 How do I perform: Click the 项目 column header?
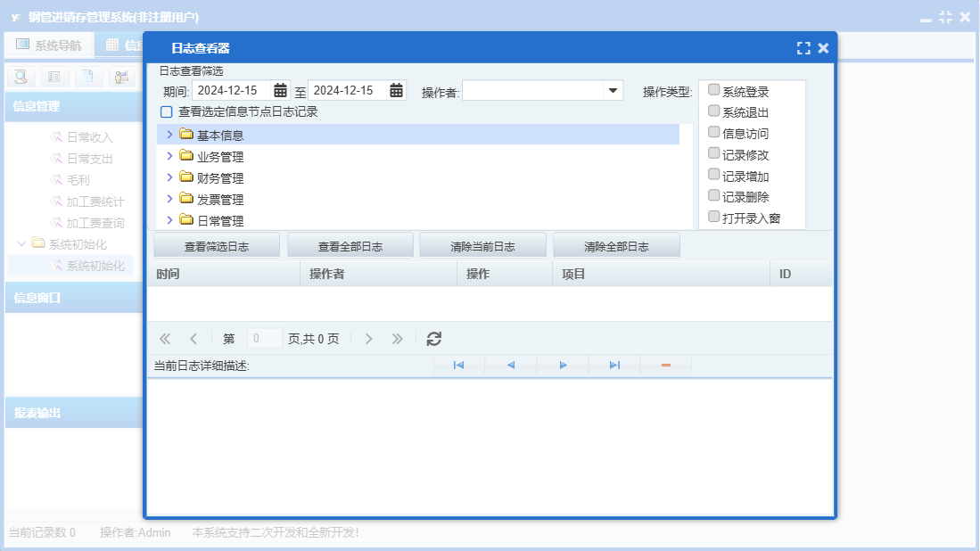tap(662, 275)
